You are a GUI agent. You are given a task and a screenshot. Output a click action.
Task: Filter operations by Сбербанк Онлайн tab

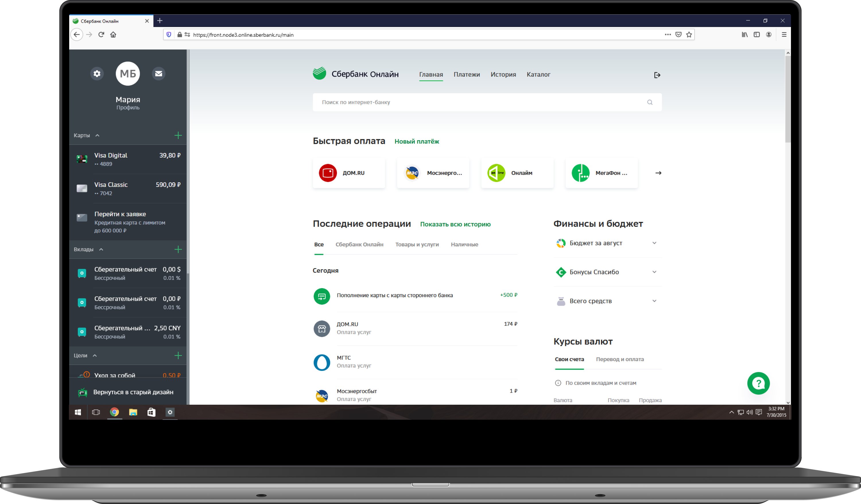(359, 244)
